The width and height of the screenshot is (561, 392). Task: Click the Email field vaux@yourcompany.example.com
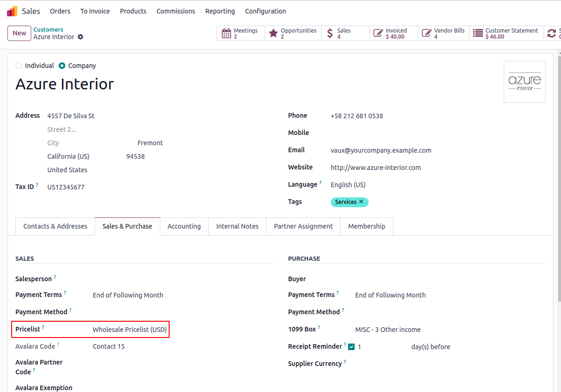(x=438, y=150)
